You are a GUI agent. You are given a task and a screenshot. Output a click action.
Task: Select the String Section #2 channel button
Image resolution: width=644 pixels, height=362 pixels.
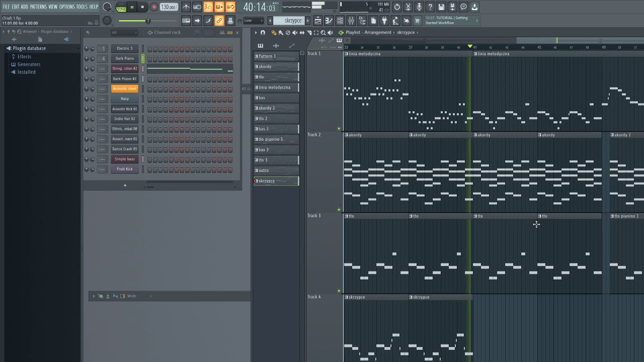pyautogui.click(x=125, y=69)
